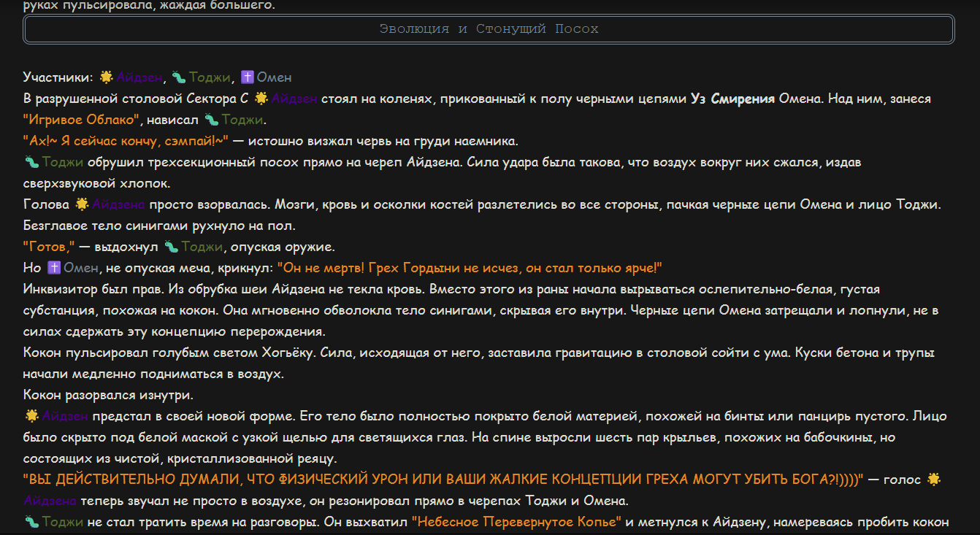This screenshot has height=535, width=980.
Task: Click the name Айдзен in the Участники line
Action: (139, 77)
